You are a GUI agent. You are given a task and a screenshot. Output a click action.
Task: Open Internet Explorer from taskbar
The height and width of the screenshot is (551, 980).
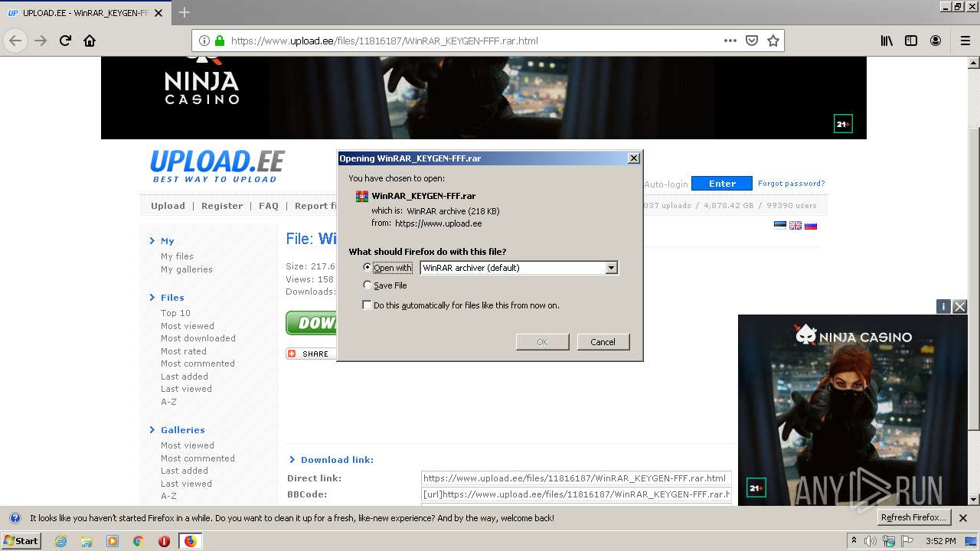click(x=60, y=541)
